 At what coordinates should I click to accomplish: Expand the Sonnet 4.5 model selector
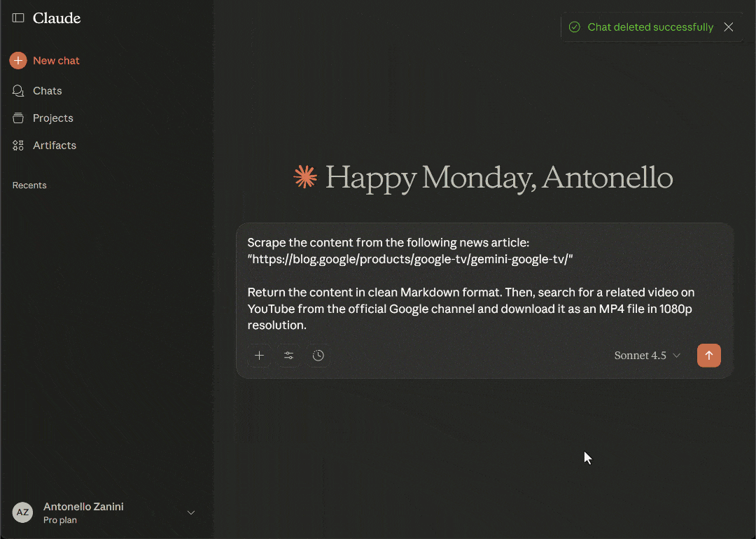647,356
